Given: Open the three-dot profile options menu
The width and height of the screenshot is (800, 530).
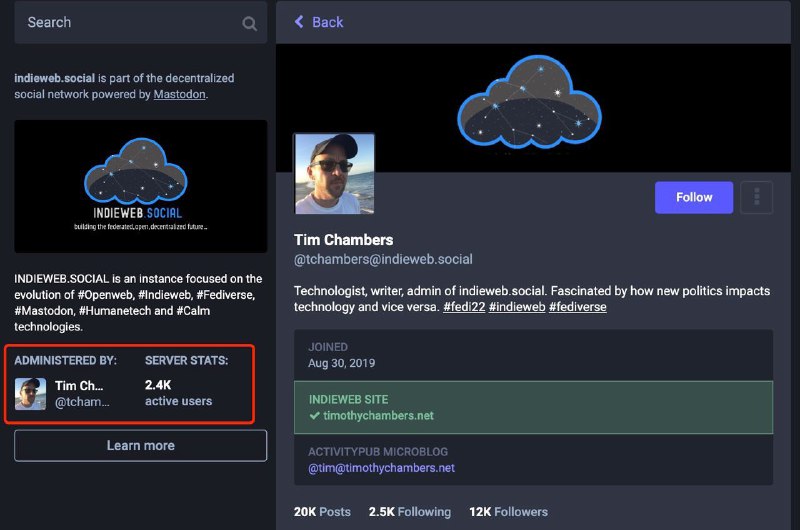Looking at the screenshot, I should (x=756, y=197).
